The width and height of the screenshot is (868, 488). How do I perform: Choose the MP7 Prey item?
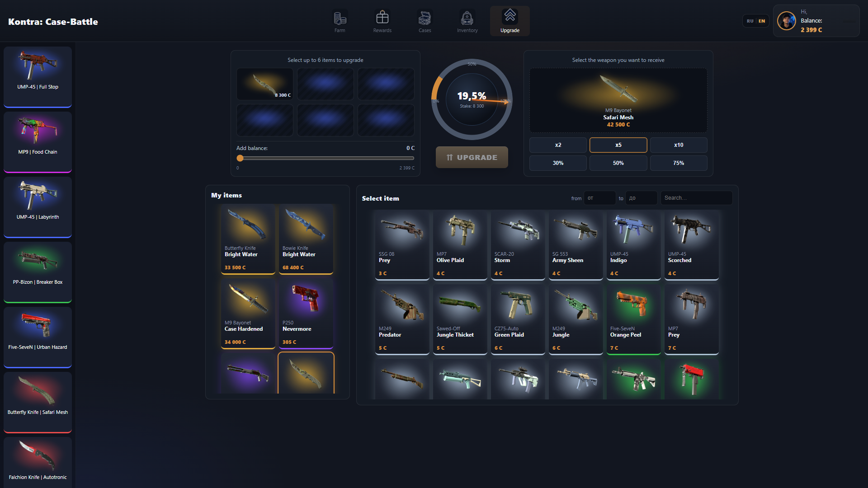pos(692,320)
